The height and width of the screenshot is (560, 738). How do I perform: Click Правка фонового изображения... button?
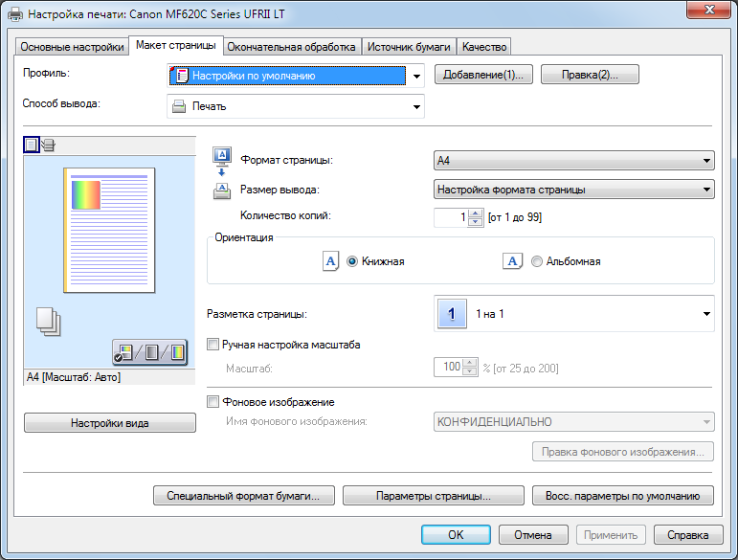[x=623, y=452]
